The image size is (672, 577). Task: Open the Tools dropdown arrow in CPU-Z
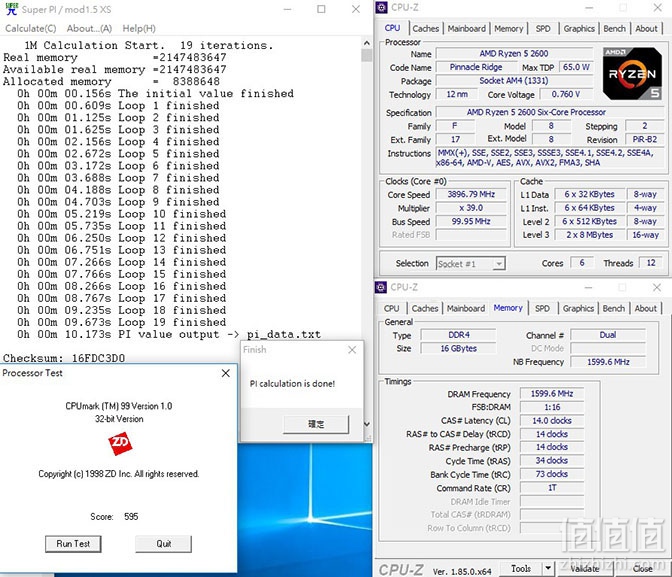point(547,569)
